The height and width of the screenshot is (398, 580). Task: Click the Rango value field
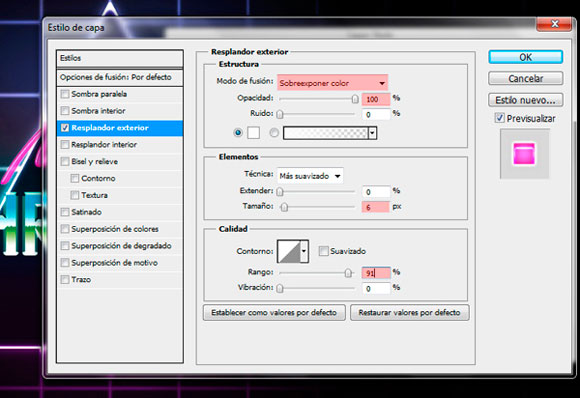tap(376, 273)
